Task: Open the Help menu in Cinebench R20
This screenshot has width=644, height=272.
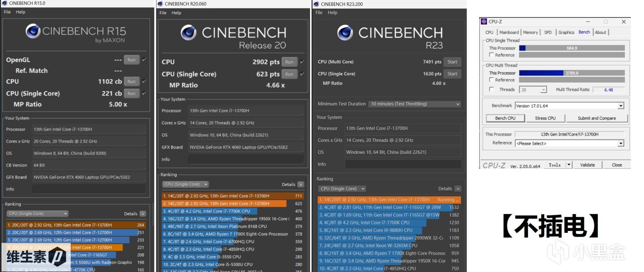Action: pyautogui.click(x=176, y=13)
